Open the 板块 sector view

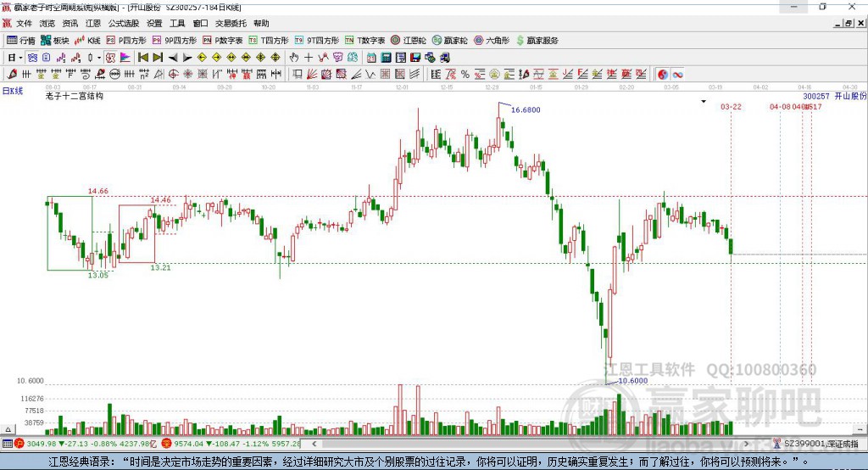coord(55,41)
